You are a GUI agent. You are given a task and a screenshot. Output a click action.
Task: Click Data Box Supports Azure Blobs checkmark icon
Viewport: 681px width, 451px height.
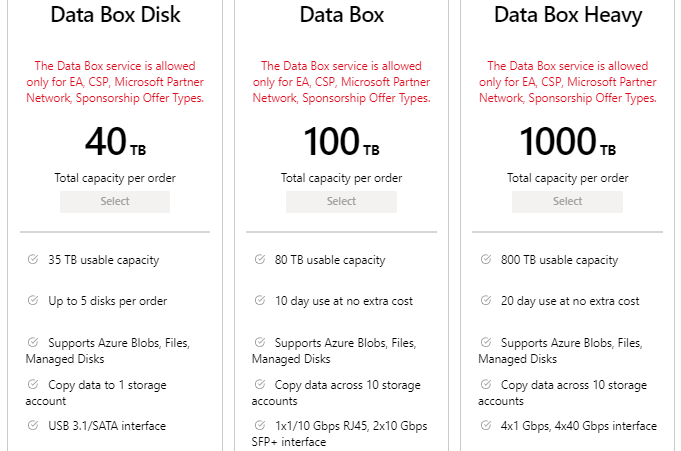[x=260, y=342]
